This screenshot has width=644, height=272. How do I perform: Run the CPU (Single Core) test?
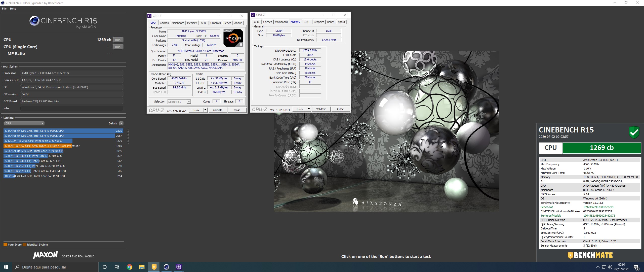coord(118,47)
